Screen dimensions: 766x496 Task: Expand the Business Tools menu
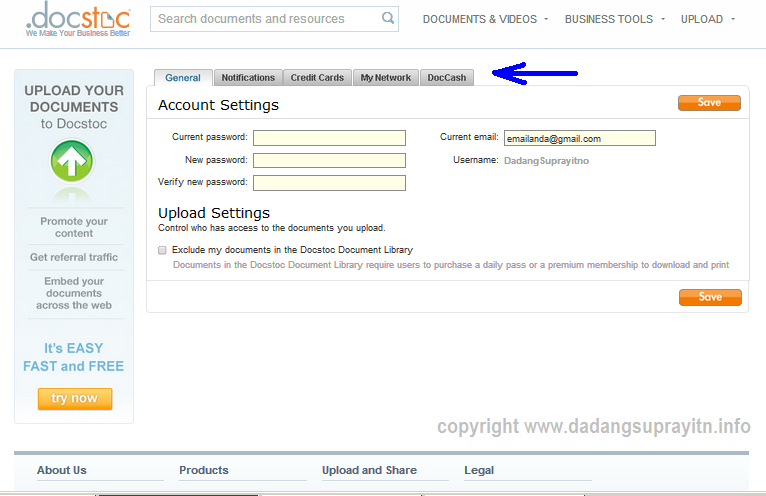coord(615,19)
